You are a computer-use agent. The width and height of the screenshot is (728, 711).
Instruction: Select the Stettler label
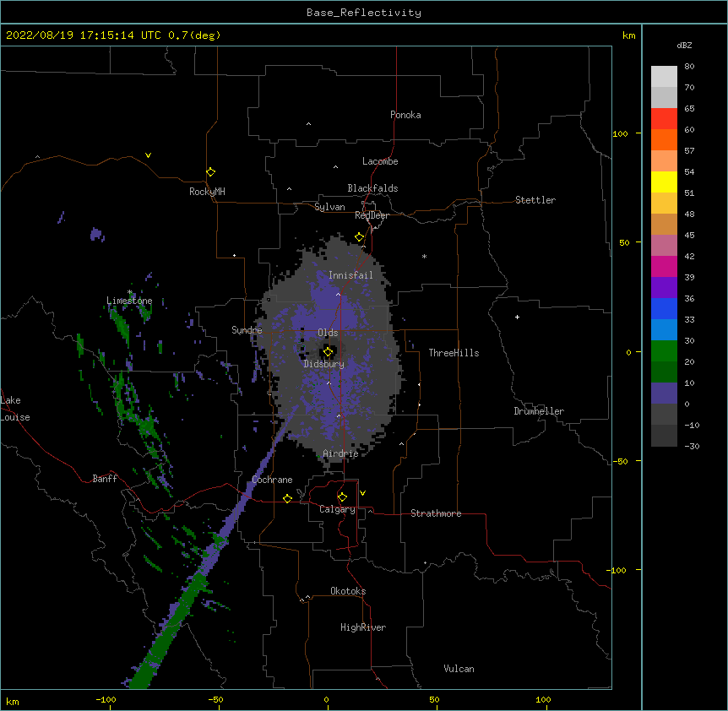click(535, 200)
